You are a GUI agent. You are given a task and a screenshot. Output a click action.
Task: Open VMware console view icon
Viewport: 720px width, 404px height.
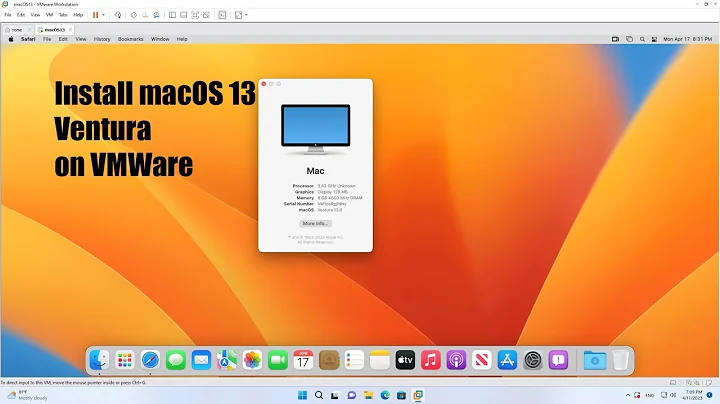pos(222,15)
